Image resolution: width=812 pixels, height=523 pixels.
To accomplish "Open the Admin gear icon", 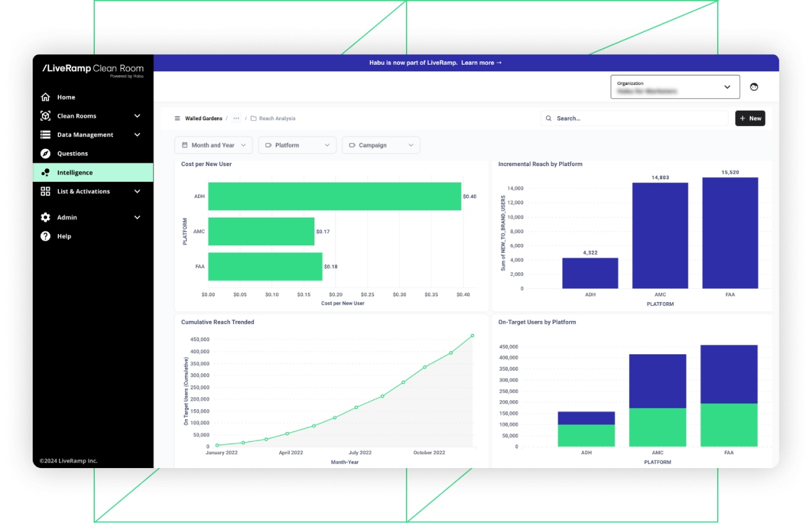I will pyautogui.click(x=45, y=217).
